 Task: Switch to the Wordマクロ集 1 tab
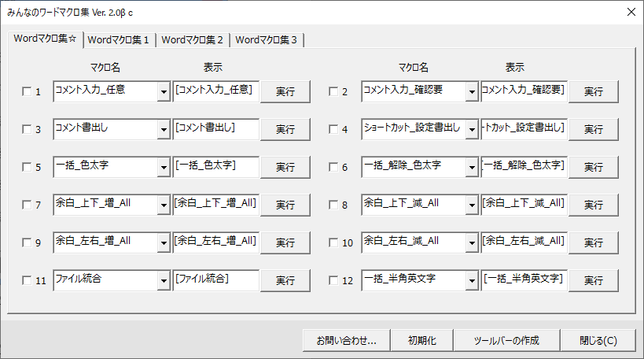pyautogui.click(x=120, y=39)
